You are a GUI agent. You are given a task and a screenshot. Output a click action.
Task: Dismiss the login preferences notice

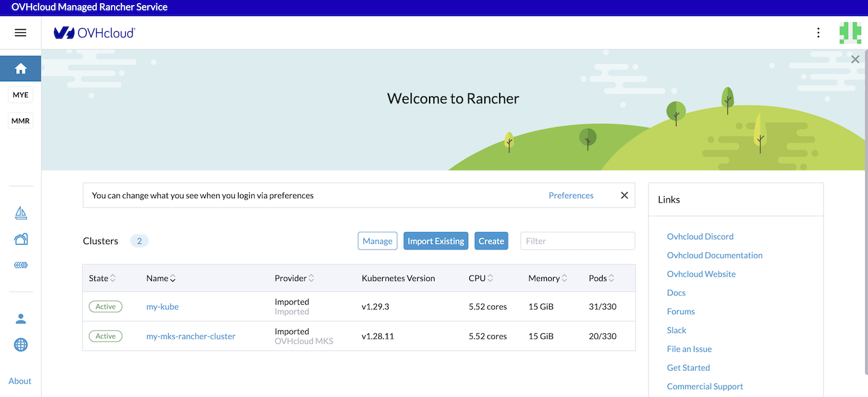(624, 195)
